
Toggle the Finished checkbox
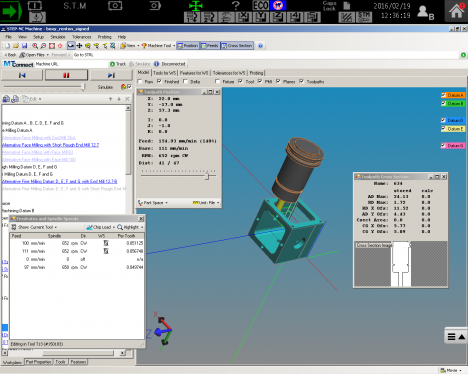click(x=159, y=81)
